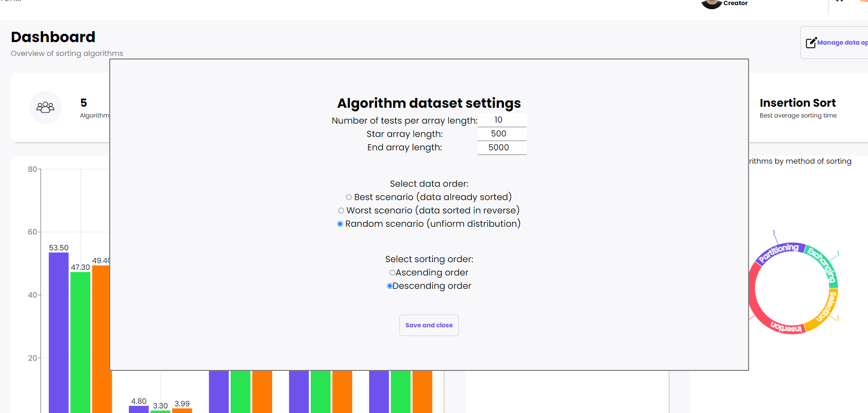868x413 pixels.
Task: Click the green bar labeled 47.30
Action: [x=80, y=342]
